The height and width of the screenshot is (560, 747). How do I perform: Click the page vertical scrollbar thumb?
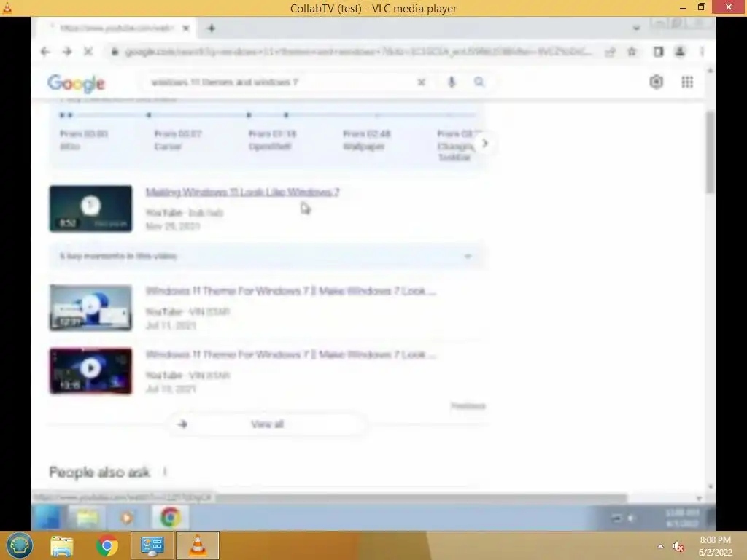[710, 152]
